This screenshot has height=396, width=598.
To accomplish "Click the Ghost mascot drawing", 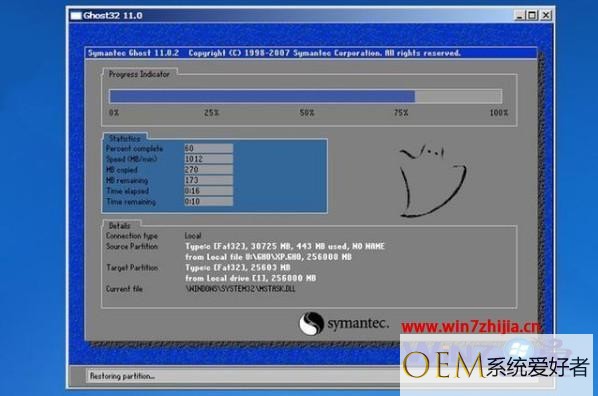I will point(432,181).
